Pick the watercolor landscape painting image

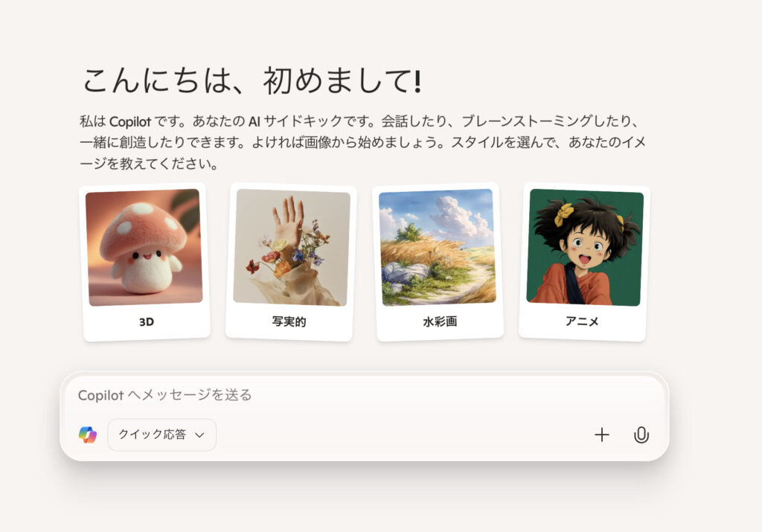pos(438,247)
